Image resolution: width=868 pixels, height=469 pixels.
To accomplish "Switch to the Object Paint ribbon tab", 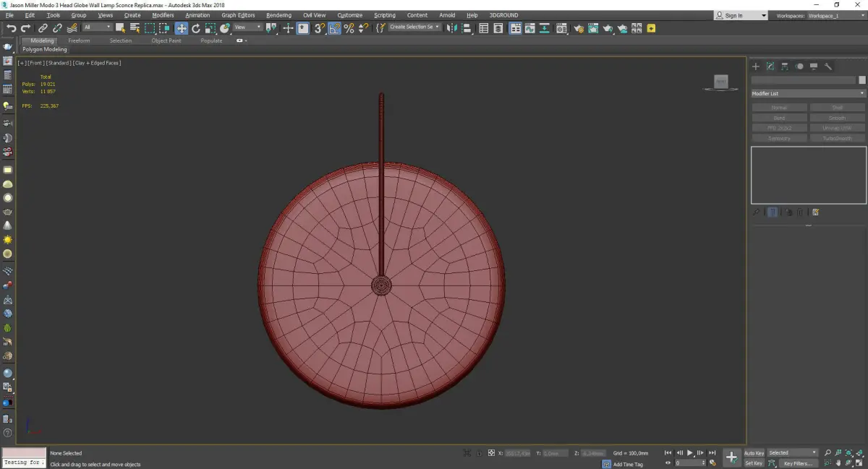I will tap(166, 40).
